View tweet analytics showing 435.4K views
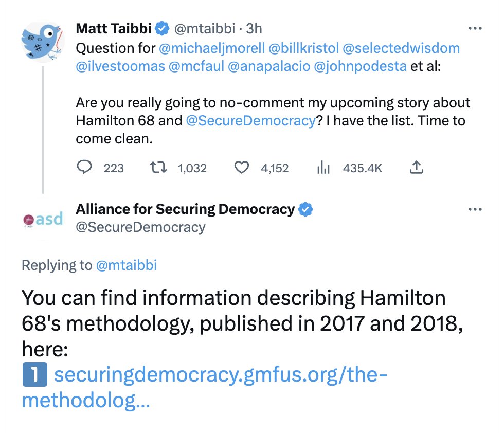Viewport: 504px width, 433px height. [322, 168]
